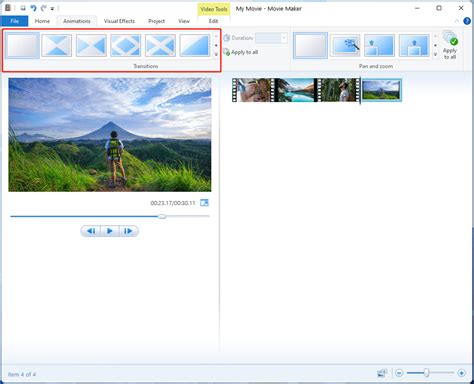
Task: Click the thumbnail size icon in status bar
Action: 382,373
